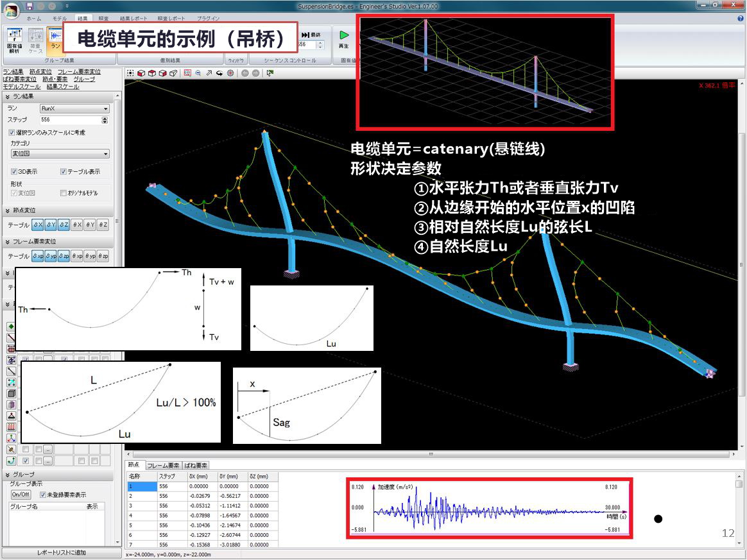Click the fit-all zoom viewport icon
Image resolution: width=747 pixels, height=560 pixels.
(x=130, y=73)
